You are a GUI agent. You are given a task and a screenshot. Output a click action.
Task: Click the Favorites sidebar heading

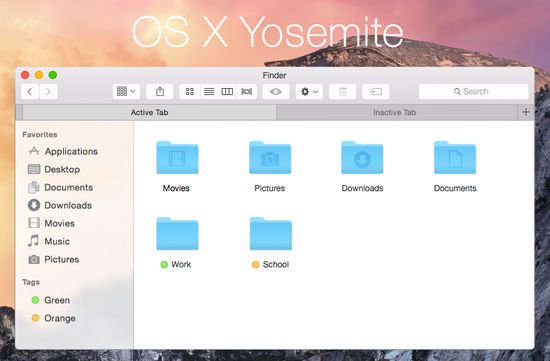click(x=40, y=134)
